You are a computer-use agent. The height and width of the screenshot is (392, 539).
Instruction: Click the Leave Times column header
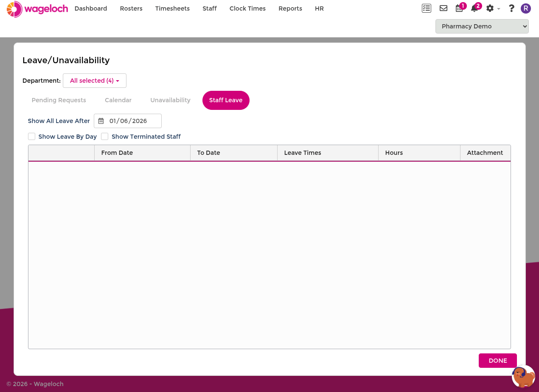click(328, 153)
